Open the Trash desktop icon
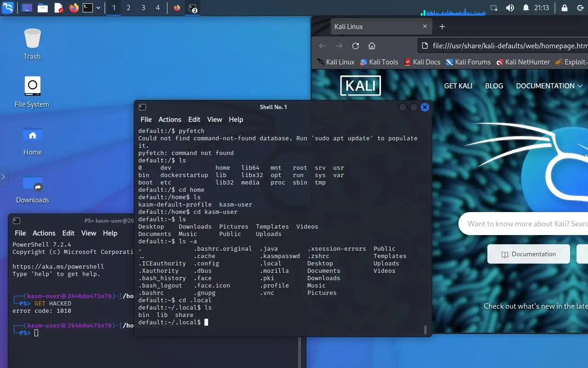The image size is (588, 368). point(32,44)
